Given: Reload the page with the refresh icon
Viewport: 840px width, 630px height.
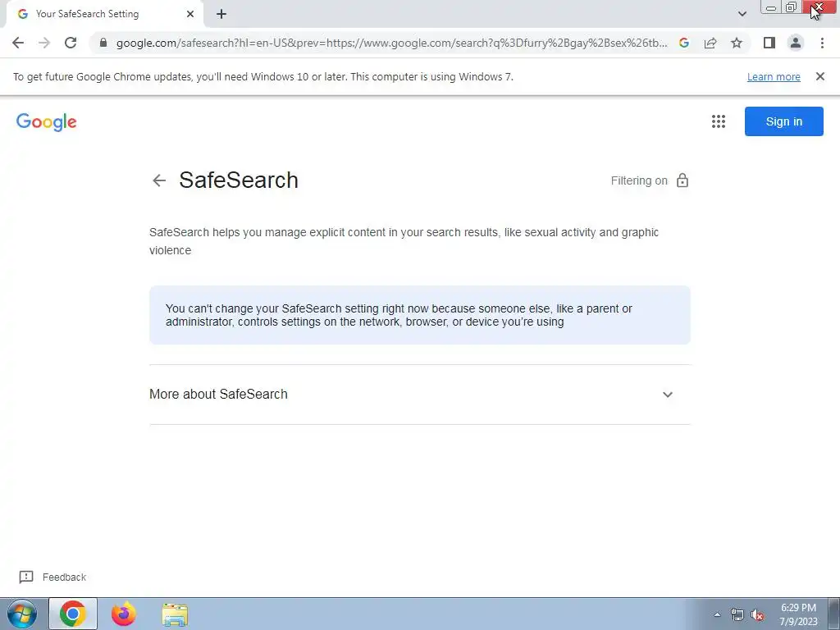Looking at the screenshot, I should (71, 43).
